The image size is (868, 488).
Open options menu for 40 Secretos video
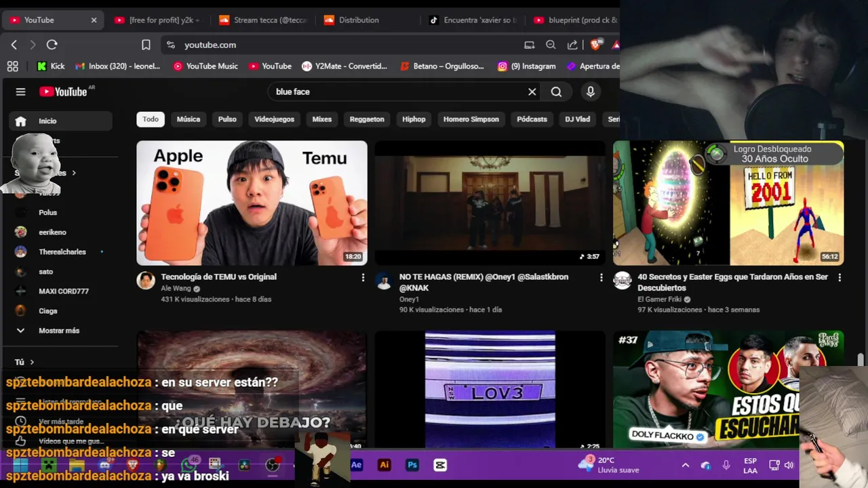click(x=840, y=277)
